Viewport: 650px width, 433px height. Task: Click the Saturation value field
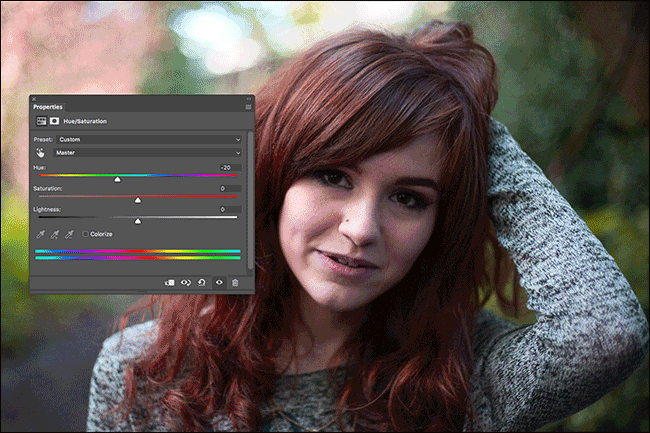[x=231, y=189]
